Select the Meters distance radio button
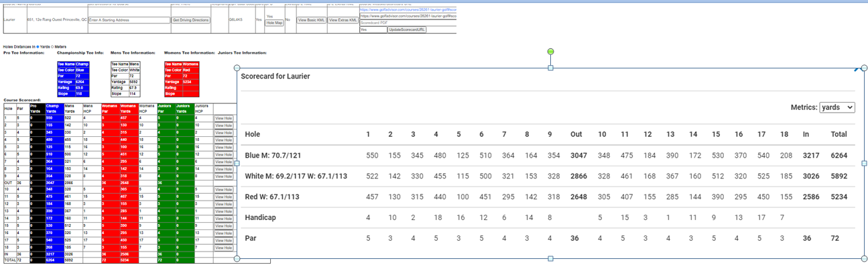The height and width of the screenshot is (267, 868). pos(52,46)
